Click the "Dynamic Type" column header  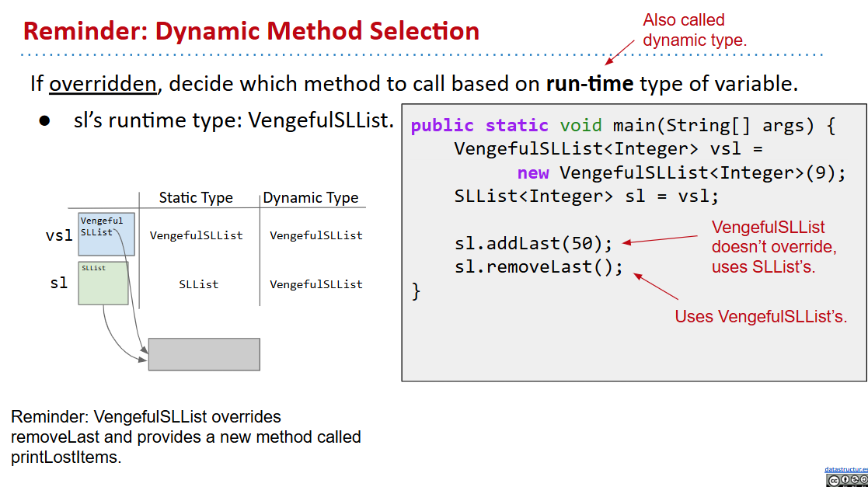tap(311, 198)
